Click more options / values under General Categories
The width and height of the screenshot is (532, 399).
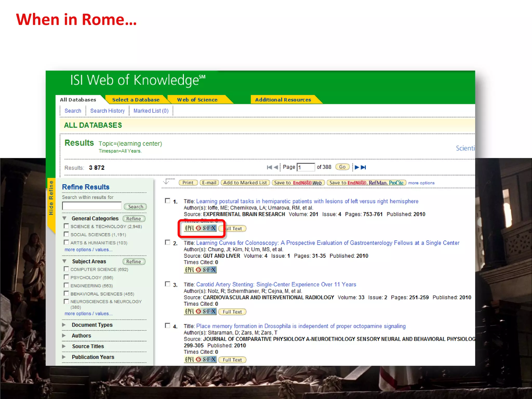pyautogui.click(x=89, y=250)
